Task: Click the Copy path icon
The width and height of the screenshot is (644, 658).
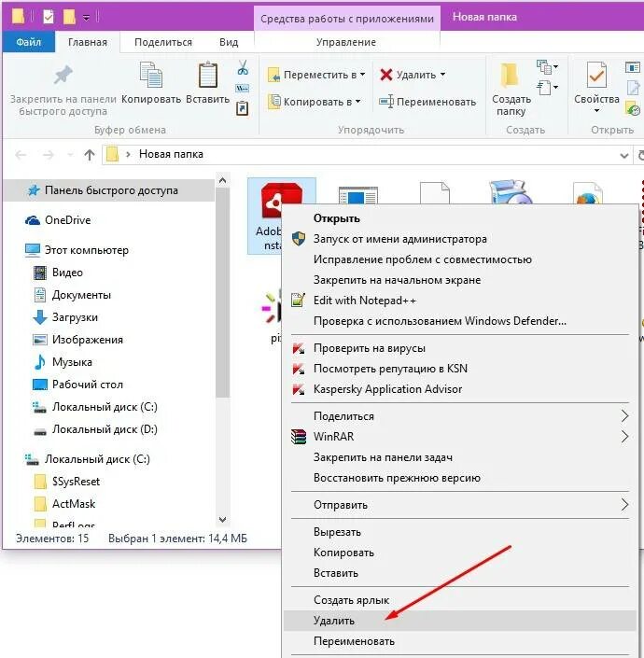Action: 242,88
